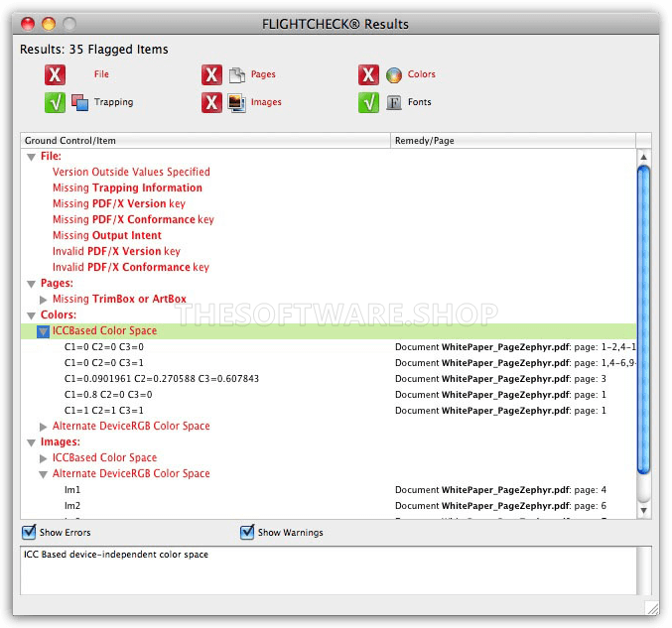
Task: Collapse the ICCBased Color Space row
Action: coord(43,331)
